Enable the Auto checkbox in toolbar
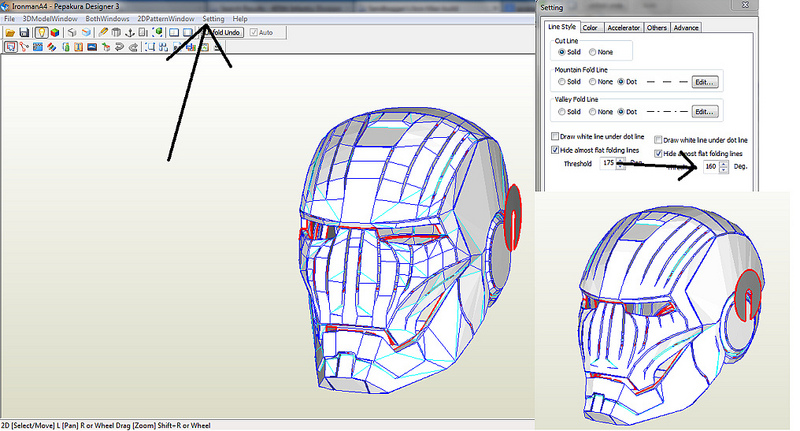 (253, 33)
